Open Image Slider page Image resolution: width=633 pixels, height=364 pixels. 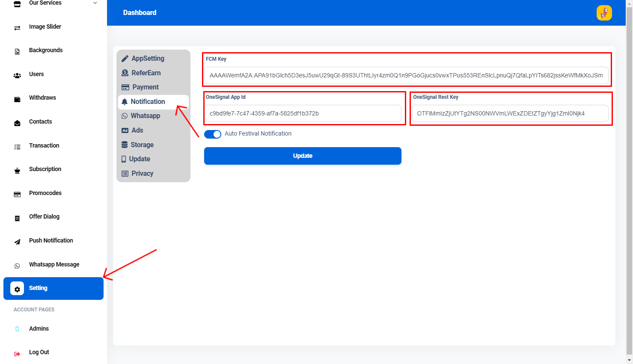coord(45,27)
